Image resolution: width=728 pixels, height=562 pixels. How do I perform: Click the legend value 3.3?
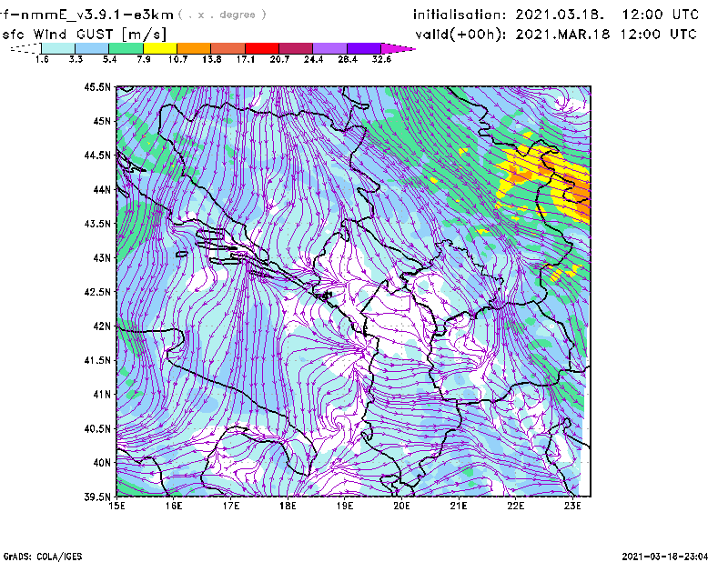coord(76,59)
